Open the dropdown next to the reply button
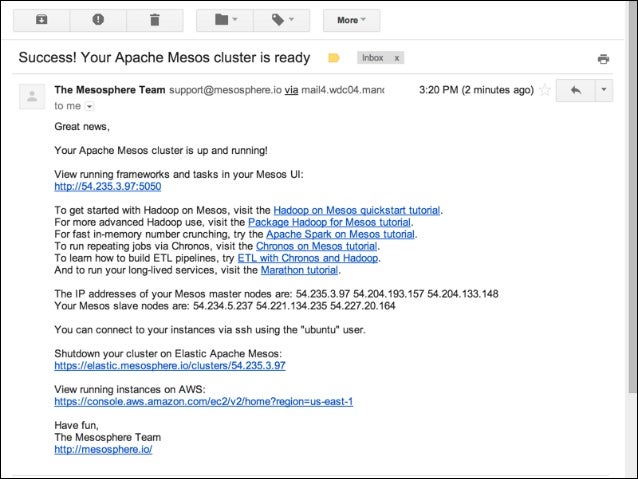Viewport: 638px width, 479px height. [604, 90]
